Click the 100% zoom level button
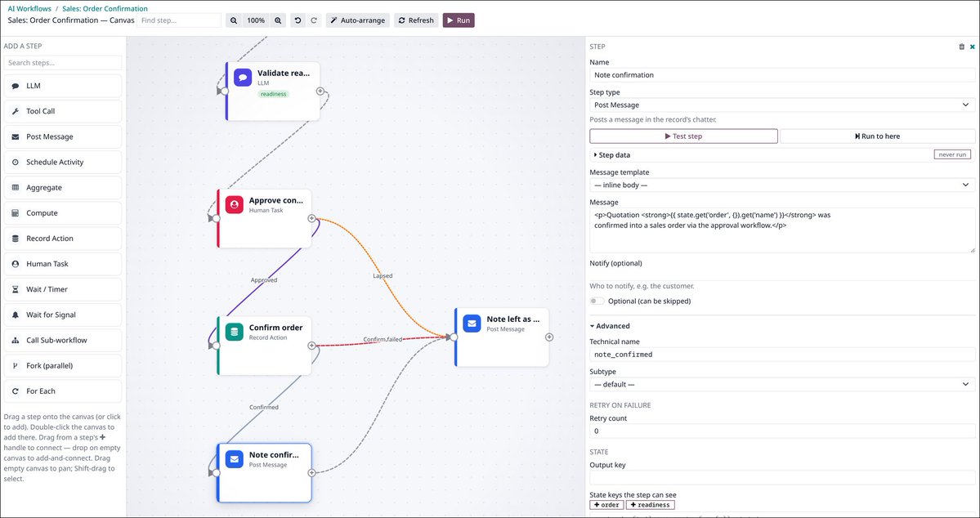Viewport: 980px width, 518px height. coord(256,20)
